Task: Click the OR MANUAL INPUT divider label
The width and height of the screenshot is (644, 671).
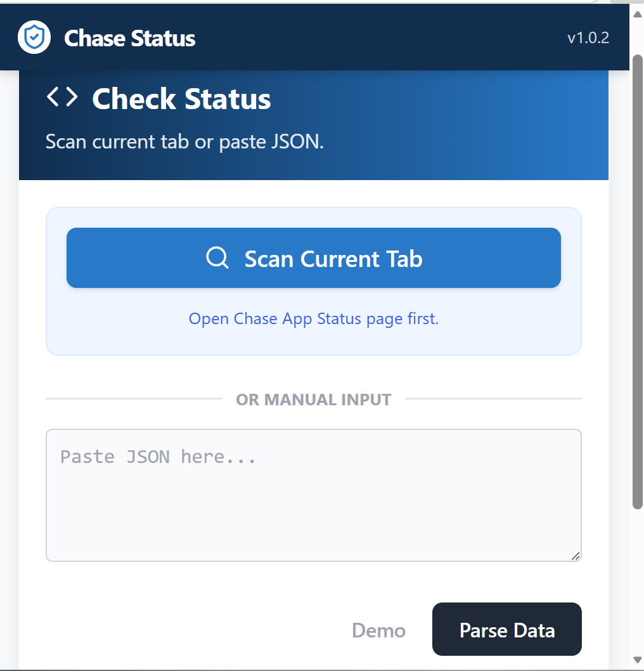Action: [313, 400]
